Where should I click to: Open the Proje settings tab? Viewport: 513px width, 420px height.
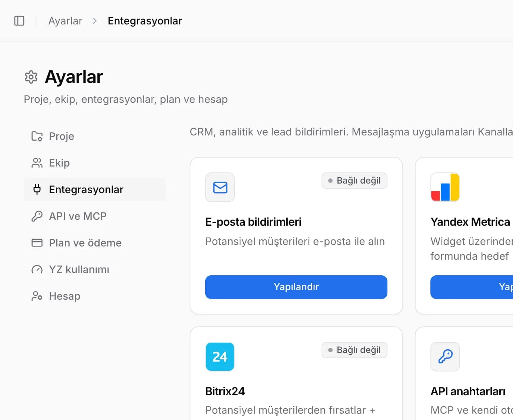click(x=95, y=136)
